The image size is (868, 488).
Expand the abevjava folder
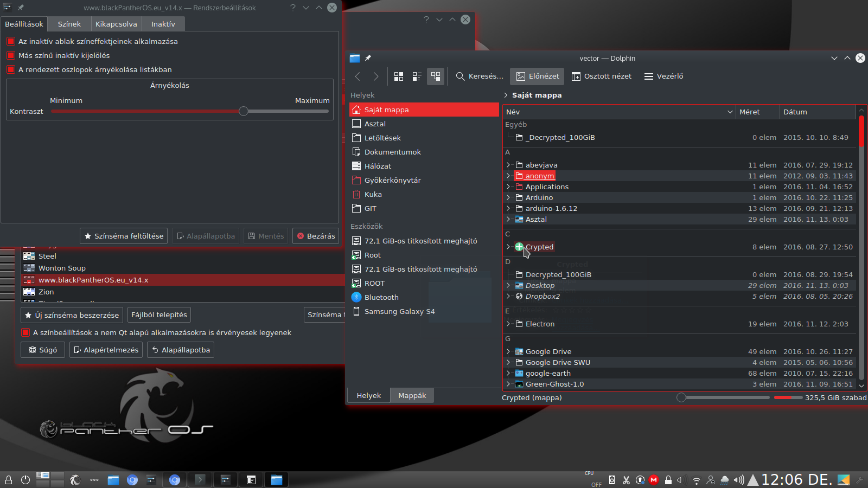point(508,165)
